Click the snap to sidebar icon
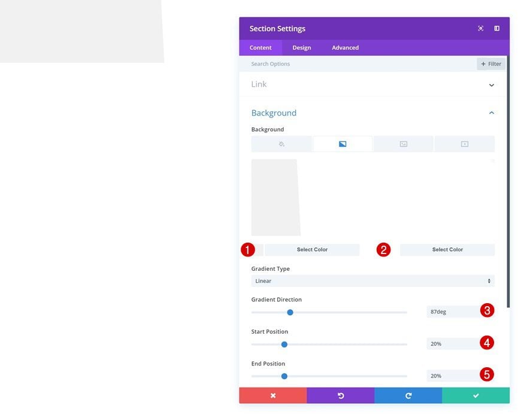 tap(496, 29)
